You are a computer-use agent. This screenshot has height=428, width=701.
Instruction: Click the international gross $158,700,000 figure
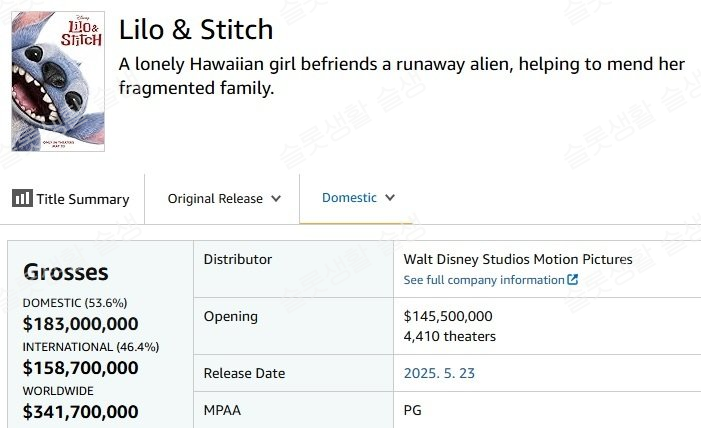(x=80, y=368)
